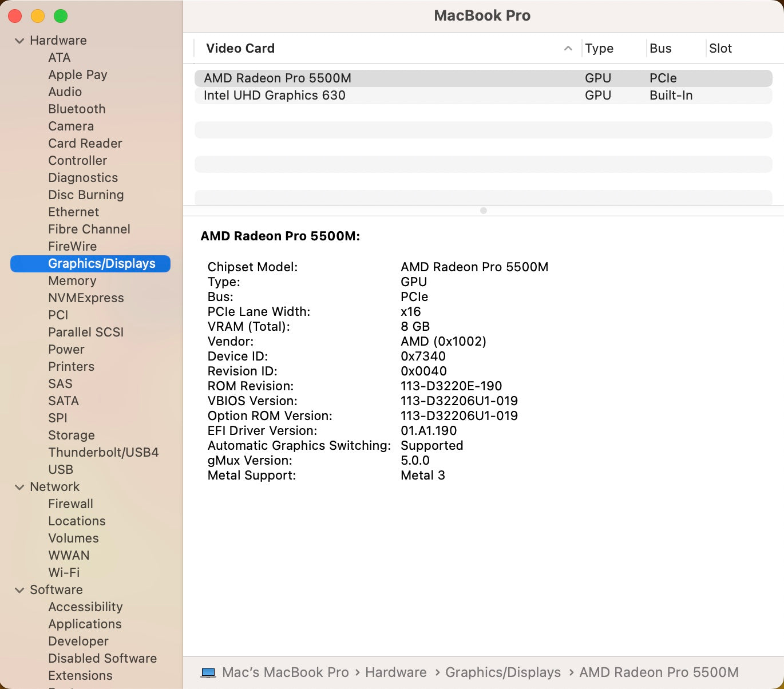Click the MacBook laptop icon in path bar
The image size is (784, 689).
tap(208, 672)
